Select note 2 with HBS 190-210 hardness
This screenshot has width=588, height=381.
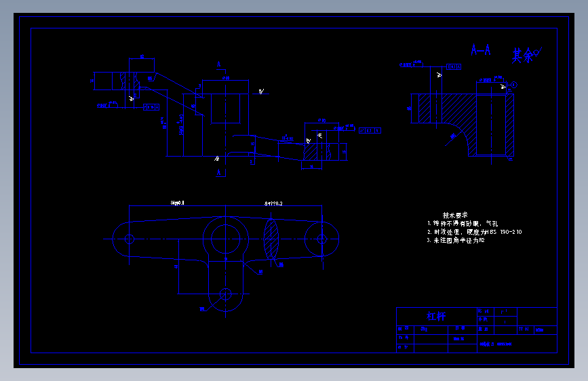tap(474, 232)
